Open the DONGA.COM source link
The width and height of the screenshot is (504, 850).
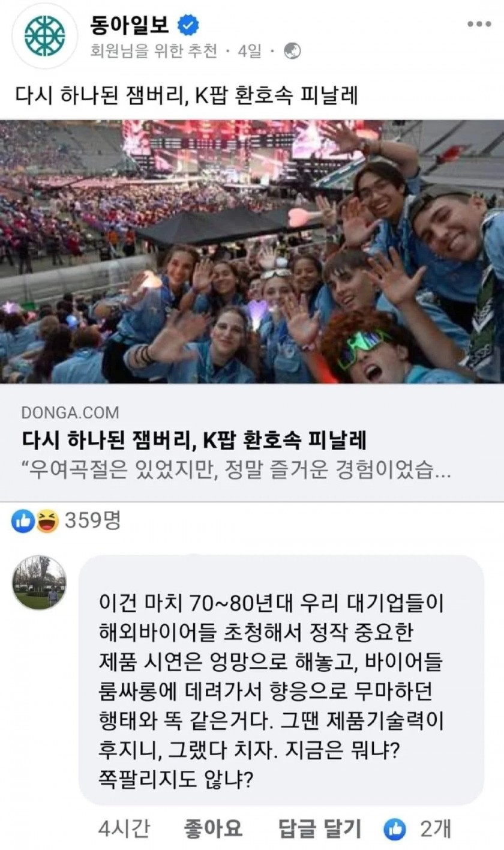pos(70,413)
